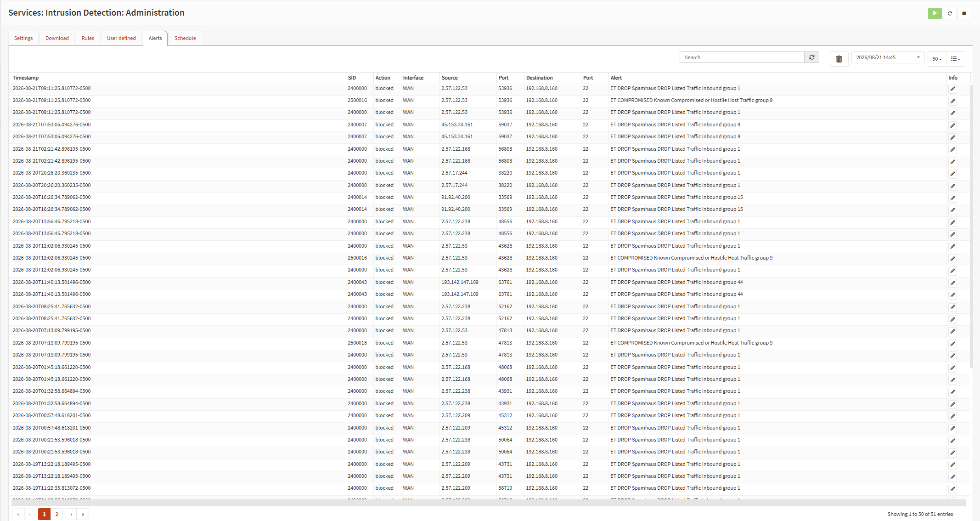
Task: Open info for 2026-08-19T11:29:35 alert row
Action: coord(953,489)
